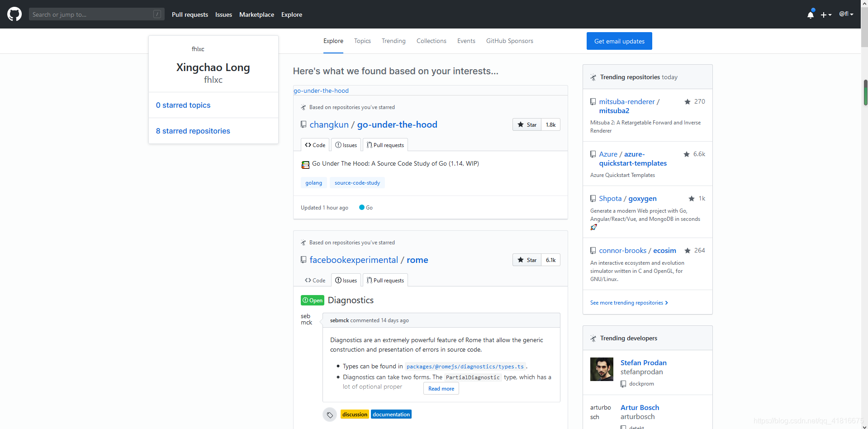Click the Get email updates button

coord(619,41)
